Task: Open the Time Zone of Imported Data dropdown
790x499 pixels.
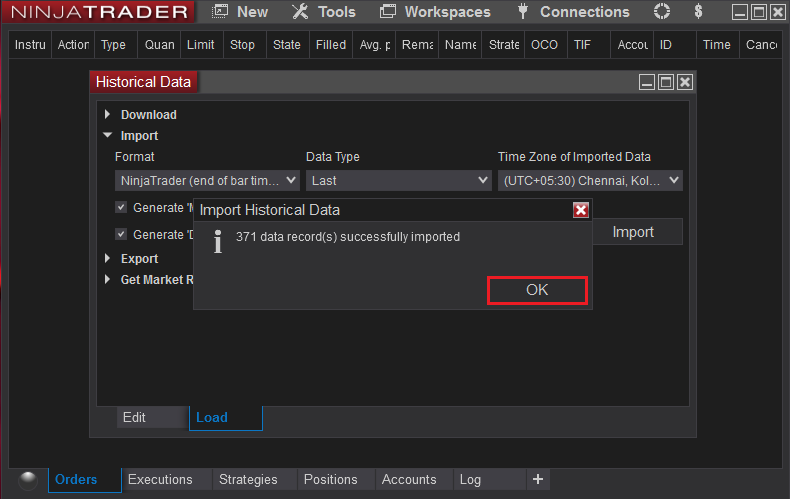Action: 590,180
